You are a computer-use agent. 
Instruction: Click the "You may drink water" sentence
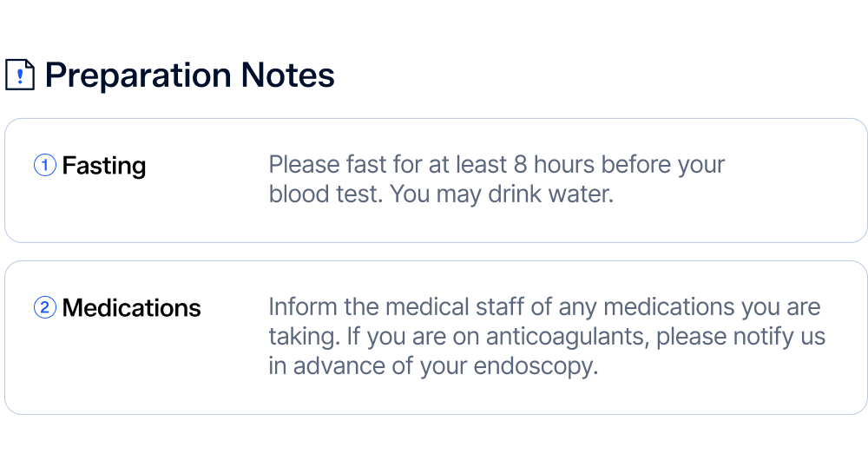502,194
